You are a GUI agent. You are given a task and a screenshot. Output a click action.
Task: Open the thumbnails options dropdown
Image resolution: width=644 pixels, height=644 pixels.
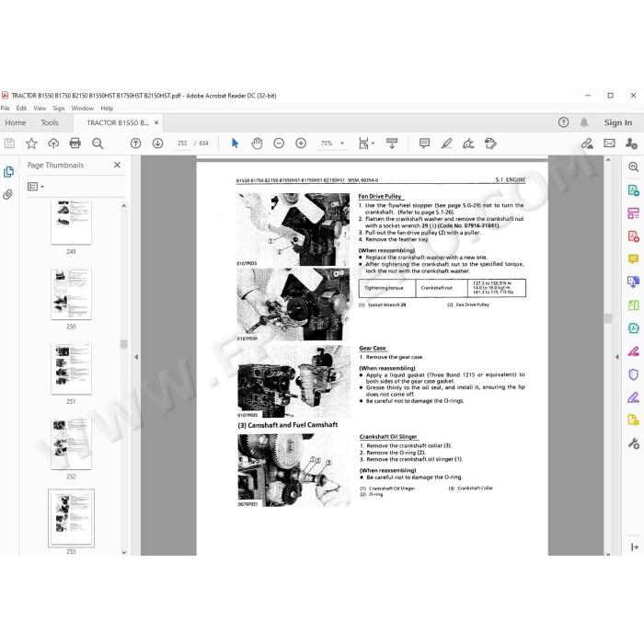click(x=35, y=187)
